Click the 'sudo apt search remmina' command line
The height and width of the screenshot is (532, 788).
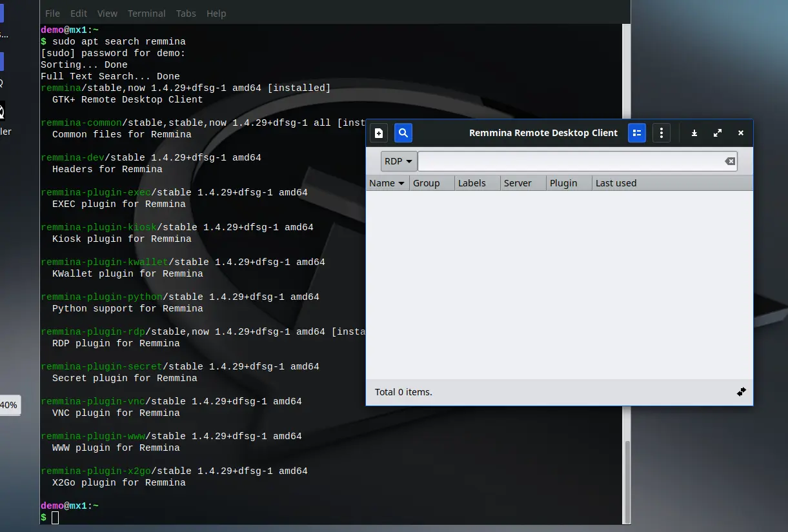point(119,41)
